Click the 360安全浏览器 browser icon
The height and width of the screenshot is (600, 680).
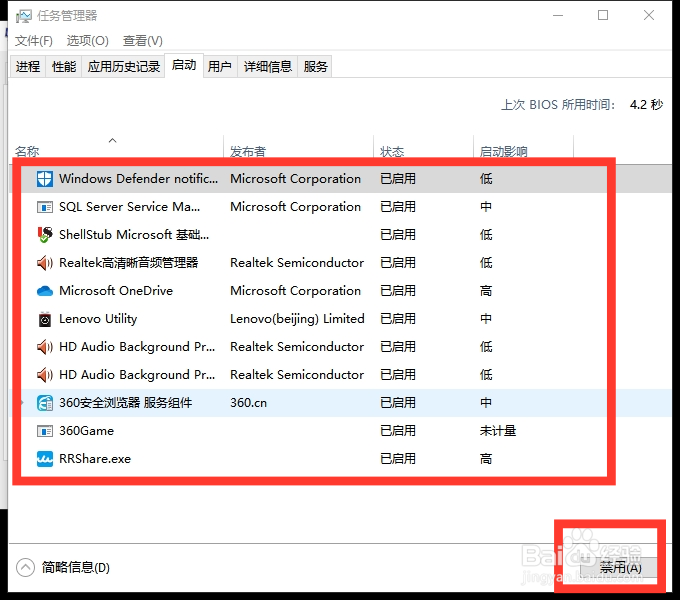coord(45,403)
